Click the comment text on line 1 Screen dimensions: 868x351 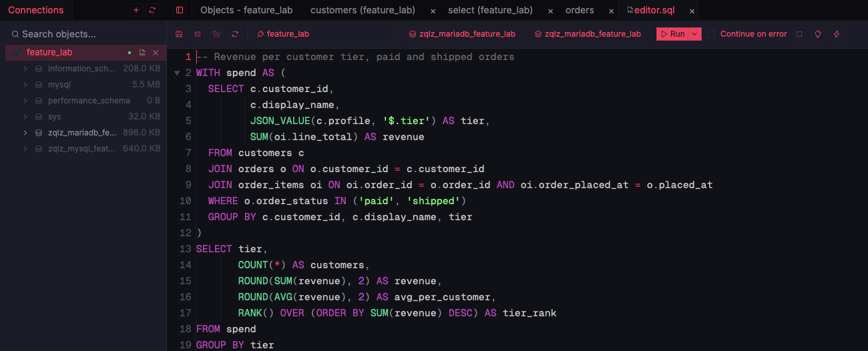click(355, 57)
